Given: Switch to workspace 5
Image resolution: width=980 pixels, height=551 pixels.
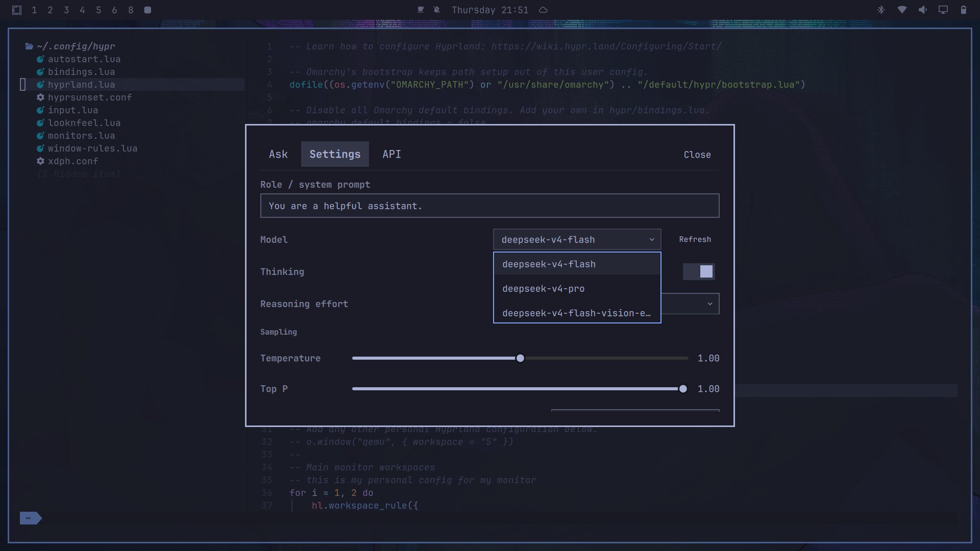Looking at the screenshot, I should pyautogui.click(x=99, y=10).
